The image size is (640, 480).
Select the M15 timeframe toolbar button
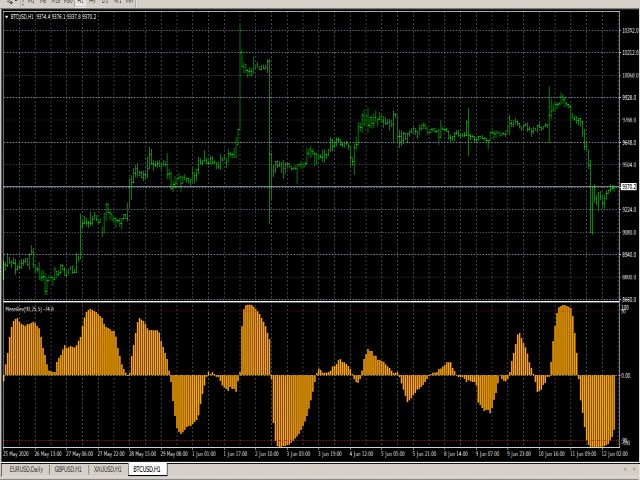click(x=56, y=2)
